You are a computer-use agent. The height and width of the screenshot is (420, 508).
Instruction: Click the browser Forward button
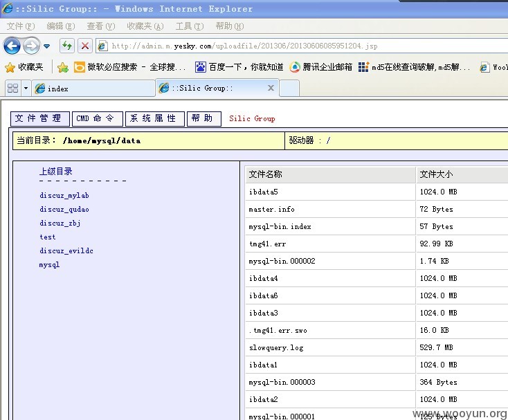32,46
